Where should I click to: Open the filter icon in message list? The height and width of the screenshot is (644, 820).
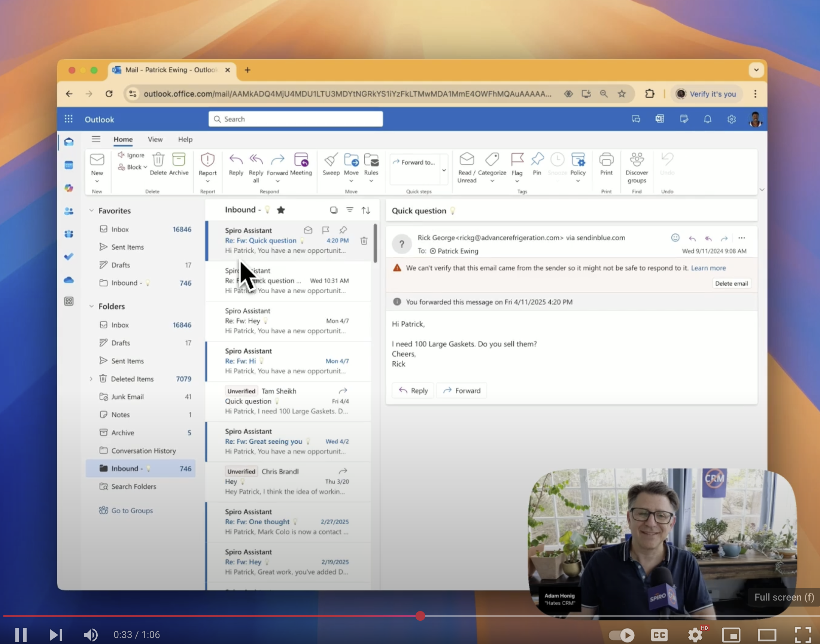pos(350,210)
